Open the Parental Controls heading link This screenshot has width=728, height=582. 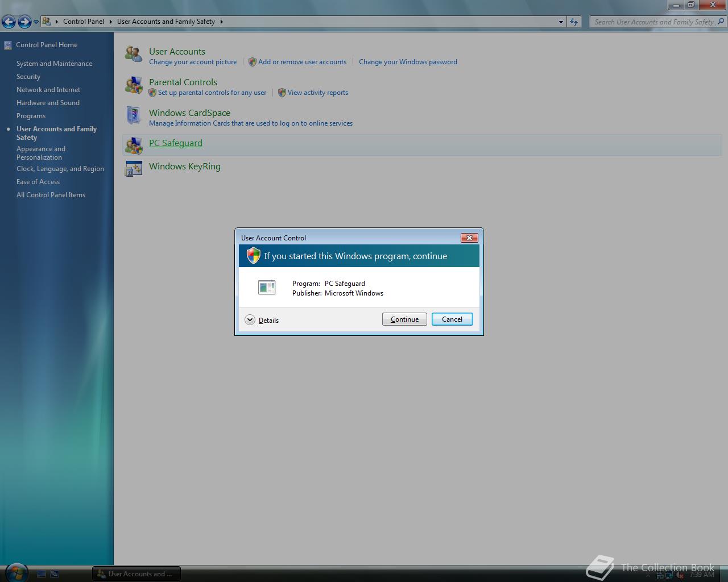coord(183,82)
